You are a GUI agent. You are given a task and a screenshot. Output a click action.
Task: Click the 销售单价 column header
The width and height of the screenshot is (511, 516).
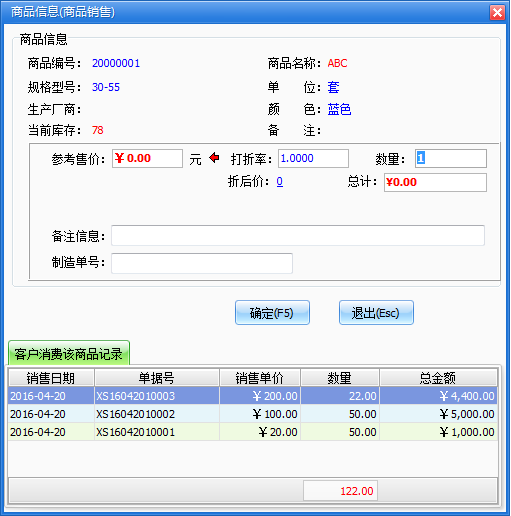coord(260,378)
